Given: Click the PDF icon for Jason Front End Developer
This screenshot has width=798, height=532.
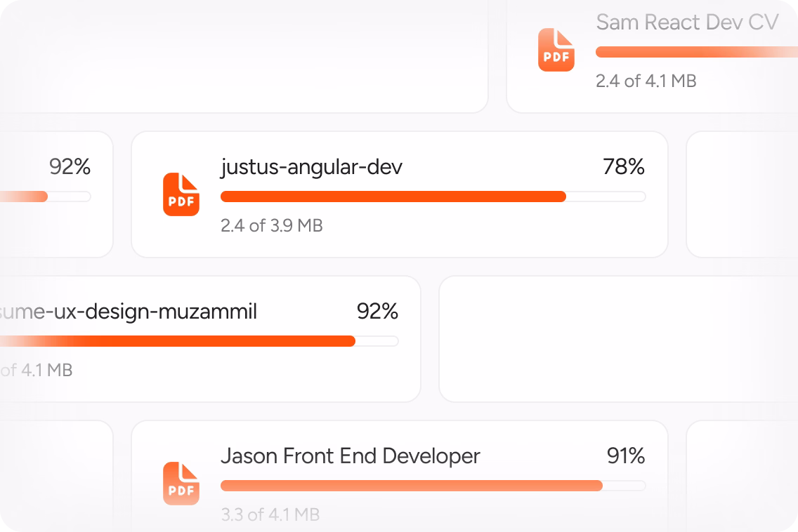Looking at the screenshot, I should coord(181,483).
